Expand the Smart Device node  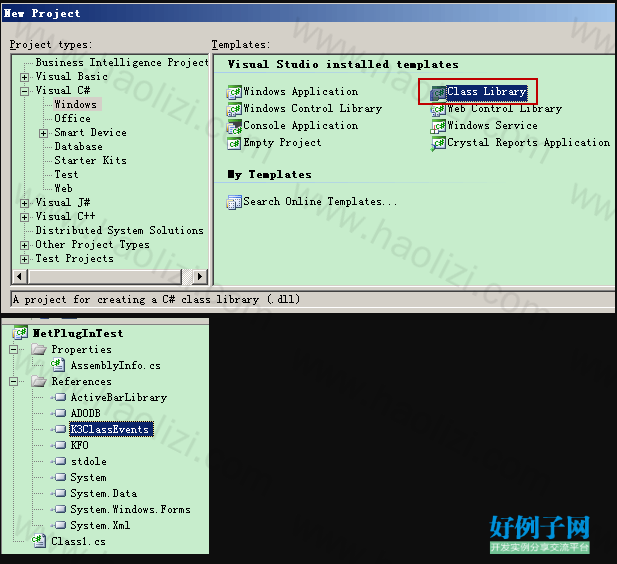click(44, 133)
